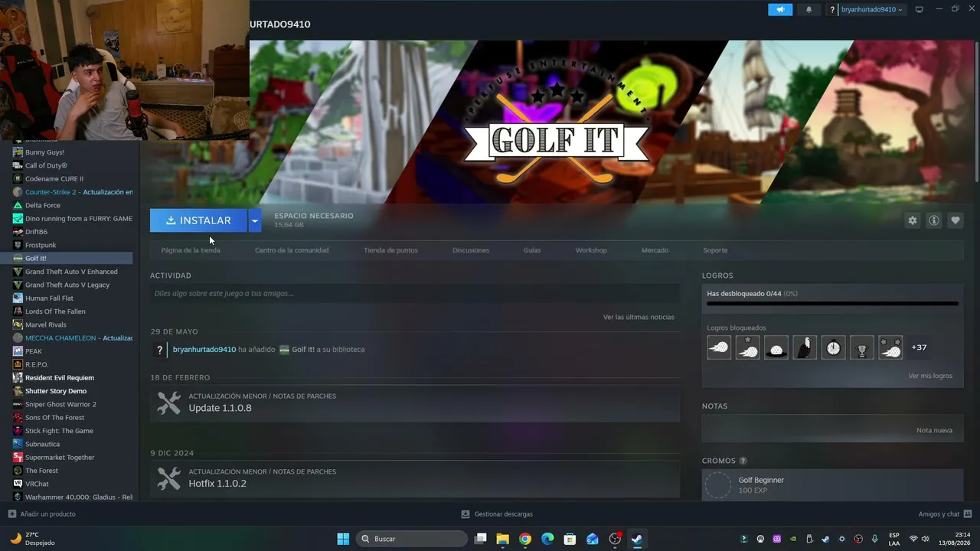Toggle Golf It! as favorite with heart

[x=955, y=220]
